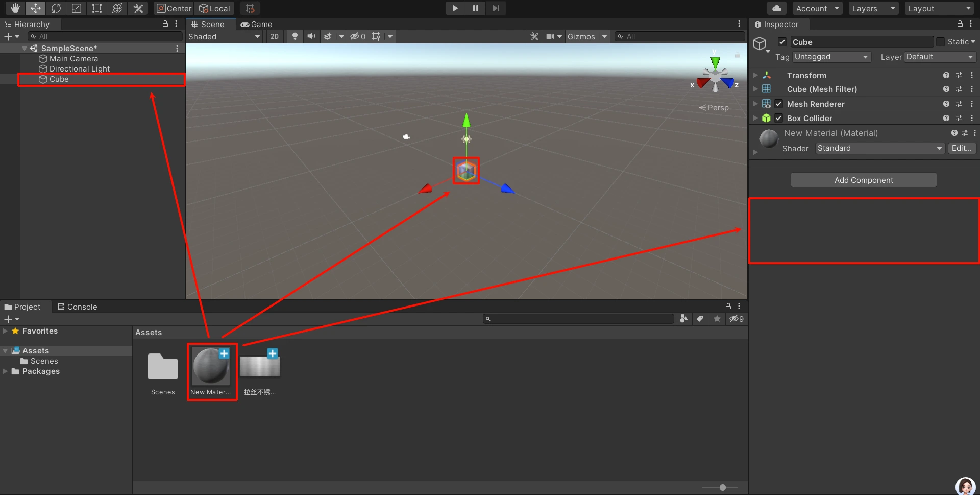
Task: Enable the Static checkbox
Action: click(x=940, y=42)
